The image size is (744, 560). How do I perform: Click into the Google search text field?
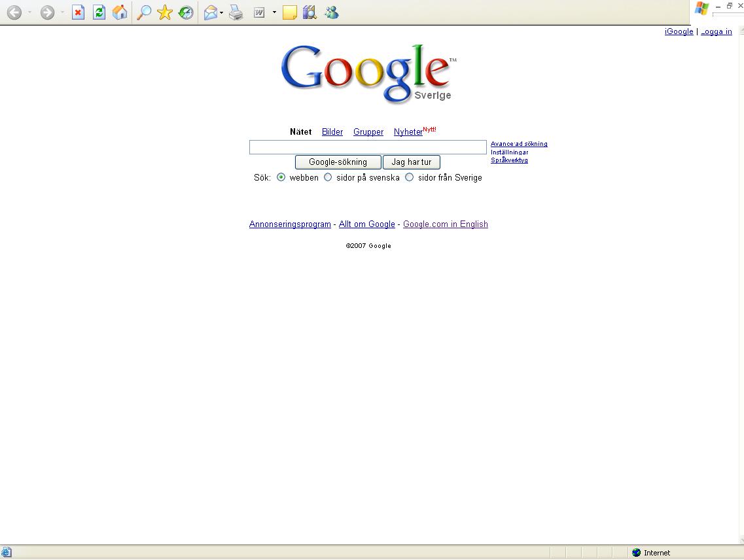[x=368, y=147]
